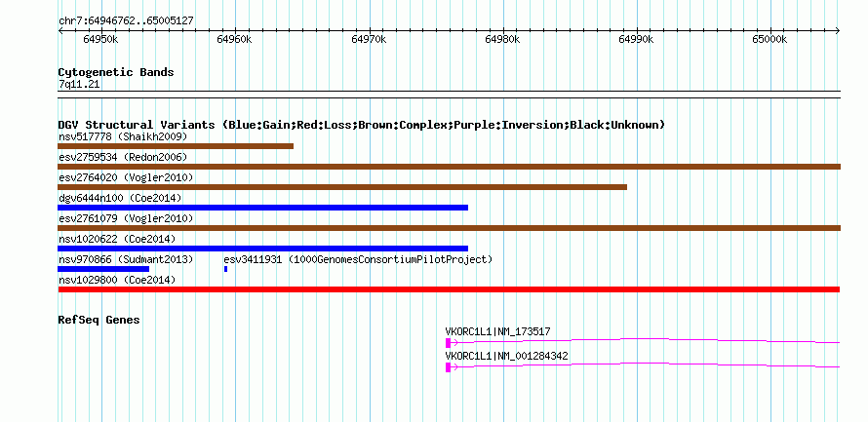Select the dgv6444n100 blue gain bar
This screenshot has height=422, width=868.
tap(263, 208)
